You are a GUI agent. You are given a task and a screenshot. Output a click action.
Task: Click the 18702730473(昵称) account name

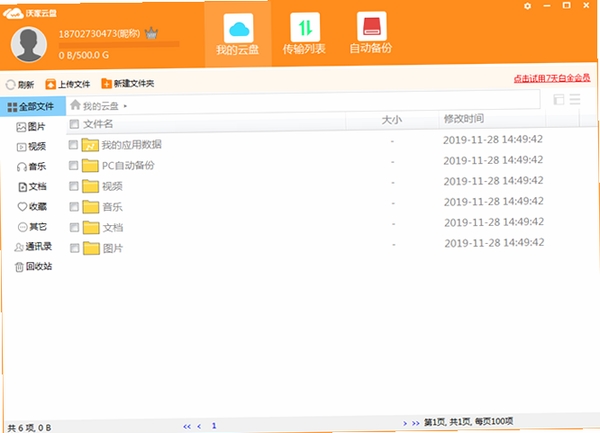pyautogui.click(x=99, y=34)
